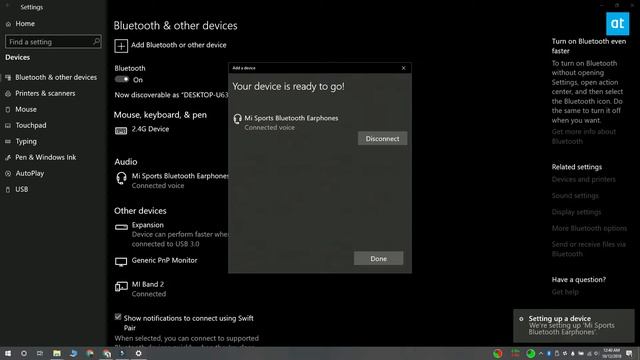Select Mi Sports Bluetooth Earphones in the dialog
Image resolution: width=640 pixels, height=360 pixels.
click(291, 118)
